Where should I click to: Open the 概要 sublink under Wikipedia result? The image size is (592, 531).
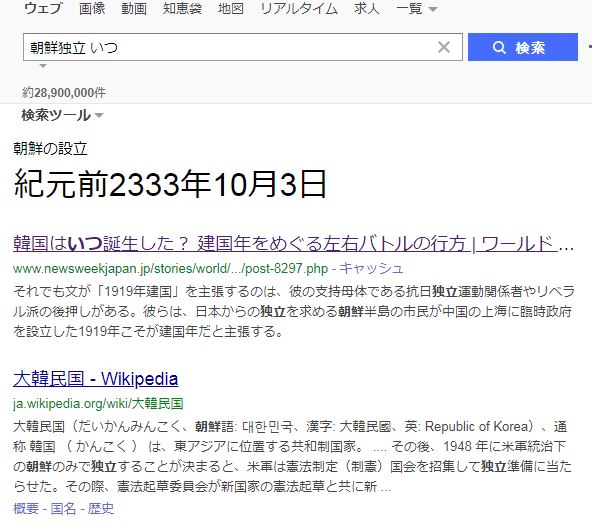click(x=26, y=508)
